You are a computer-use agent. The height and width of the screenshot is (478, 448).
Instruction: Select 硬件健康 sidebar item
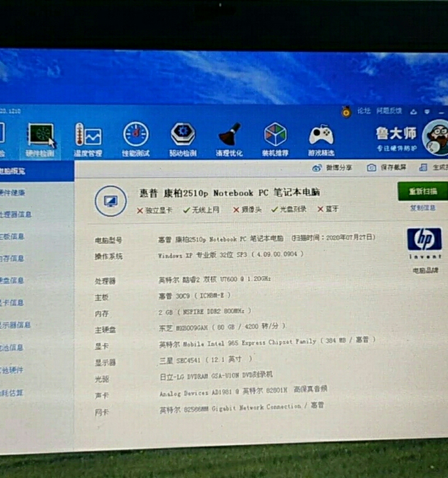[12, 192]
